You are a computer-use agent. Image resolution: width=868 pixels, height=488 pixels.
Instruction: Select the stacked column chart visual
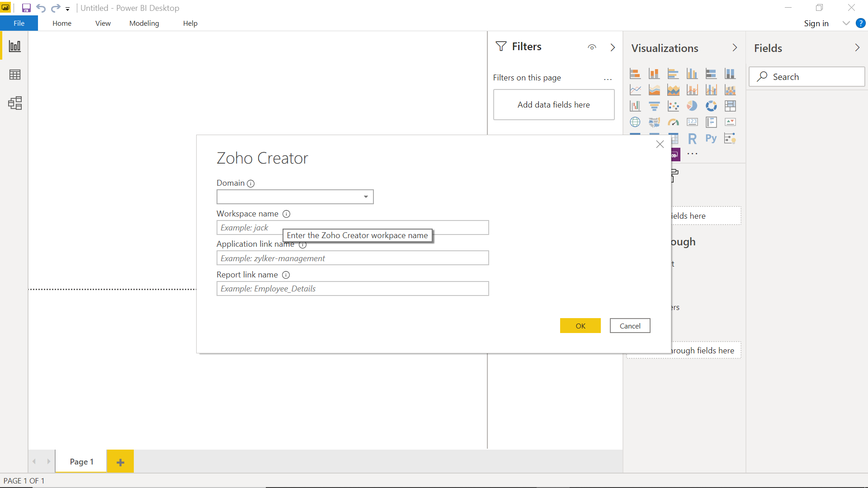tap(654, 74)
